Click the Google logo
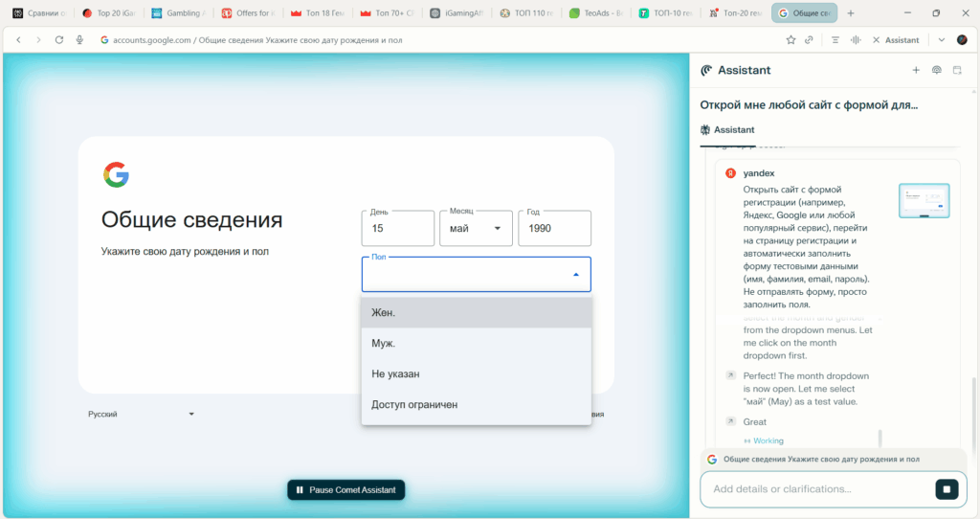The height and width of the screenshot is (519, 980). pos(116,174)
